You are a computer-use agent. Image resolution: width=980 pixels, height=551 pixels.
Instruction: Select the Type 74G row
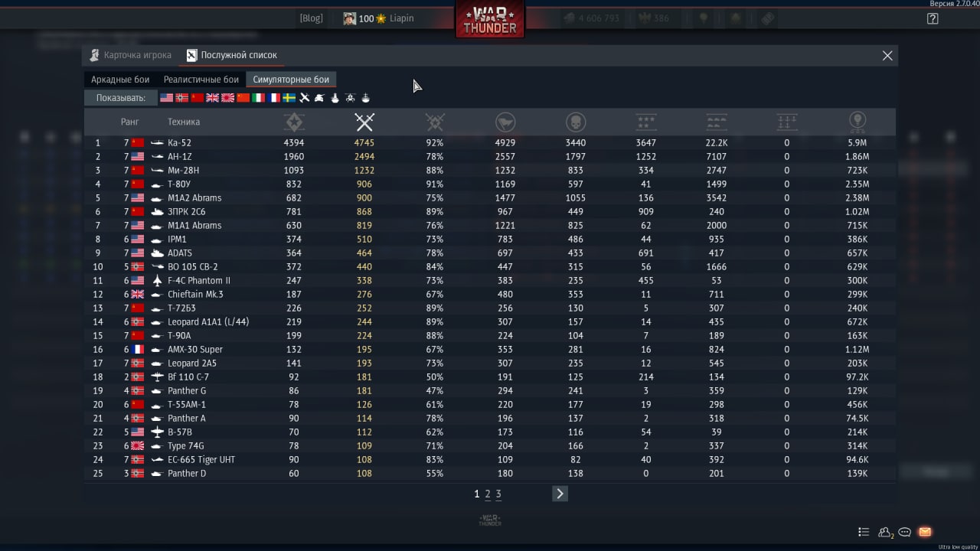click(490, 446)
